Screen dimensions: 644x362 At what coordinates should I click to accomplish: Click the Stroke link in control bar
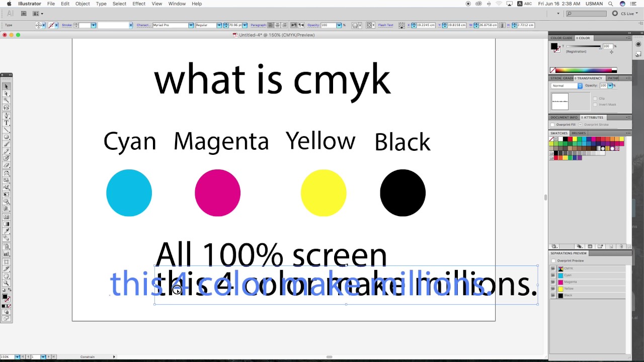(66, 25)
